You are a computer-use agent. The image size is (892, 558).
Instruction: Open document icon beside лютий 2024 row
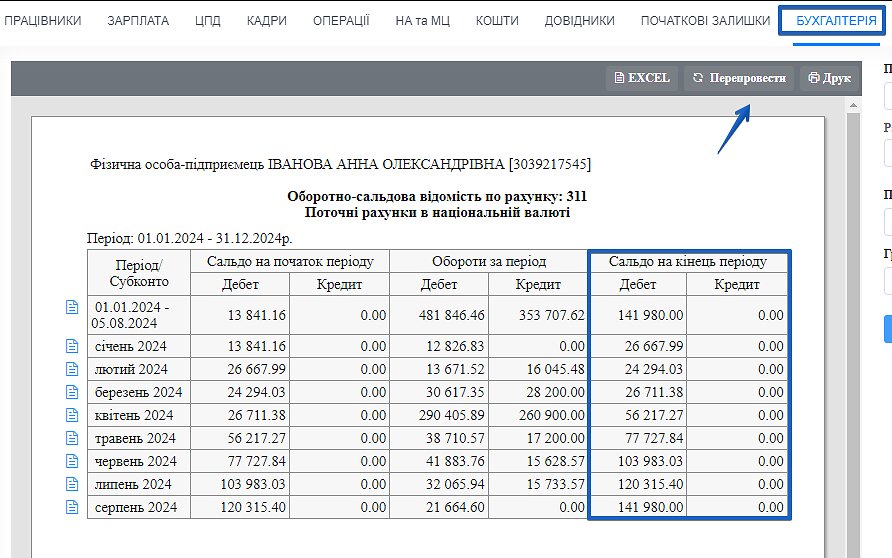[x=71, y=369]
